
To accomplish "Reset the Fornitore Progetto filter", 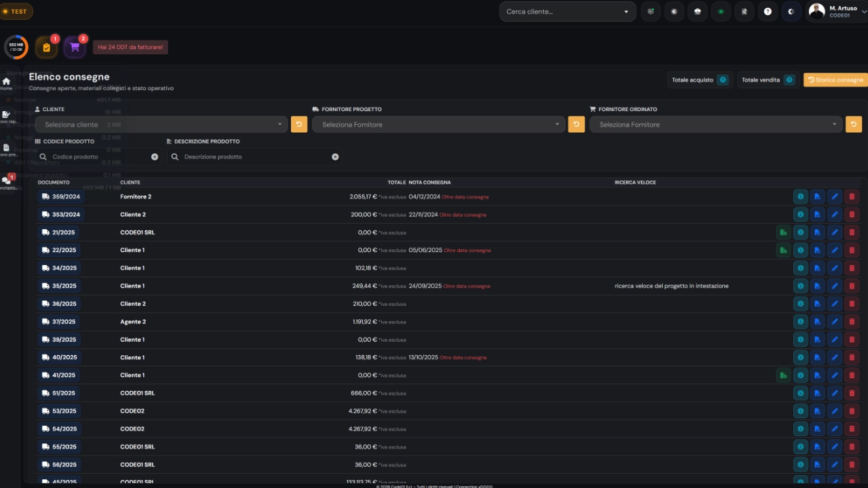I will [576, 125].
